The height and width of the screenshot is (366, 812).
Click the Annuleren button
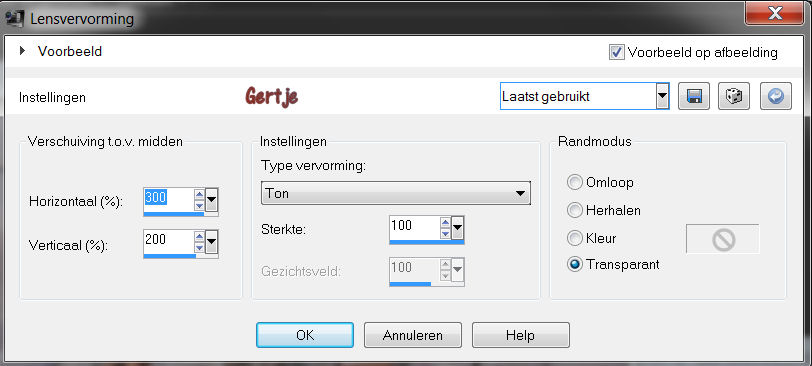(413, 335)
